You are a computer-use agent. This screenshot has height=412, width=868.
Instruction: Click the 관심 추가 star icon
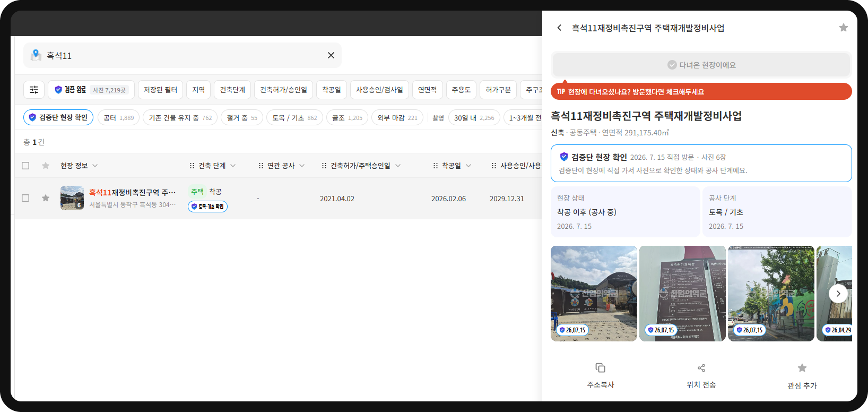tap(802, 368)
